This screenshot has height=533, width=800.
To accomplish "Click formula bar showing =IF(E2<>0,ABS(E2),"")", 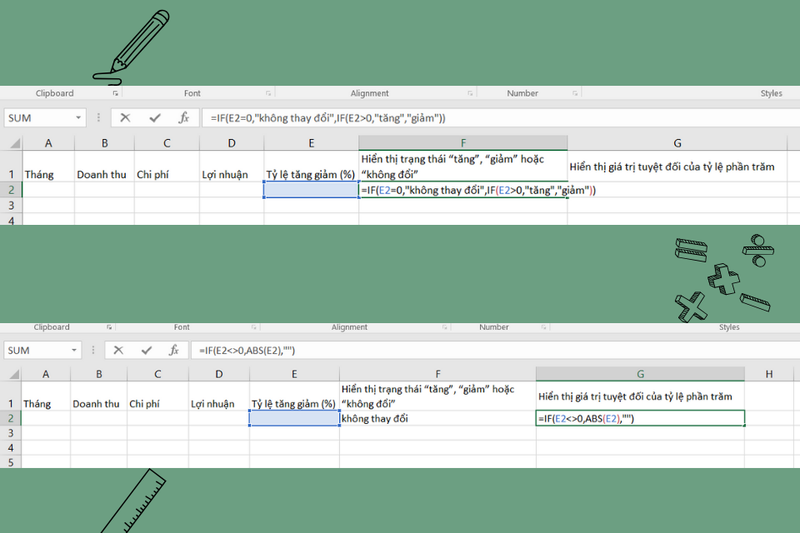I will [495, 350].
